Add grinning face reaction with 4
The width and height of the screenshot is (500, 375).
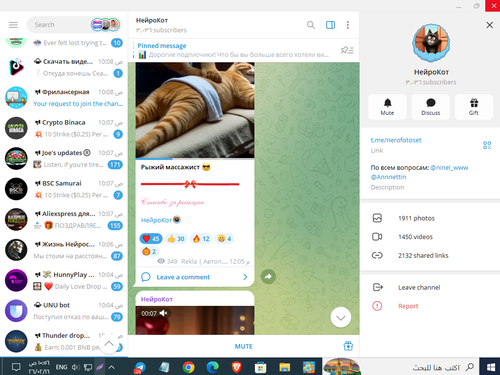pyautogui.click(x=224, y=239)
